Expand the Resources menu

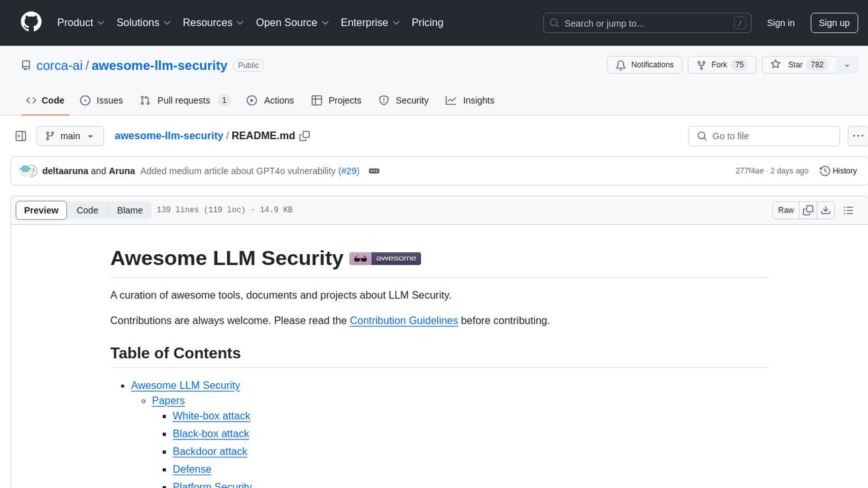pos(213,22)
